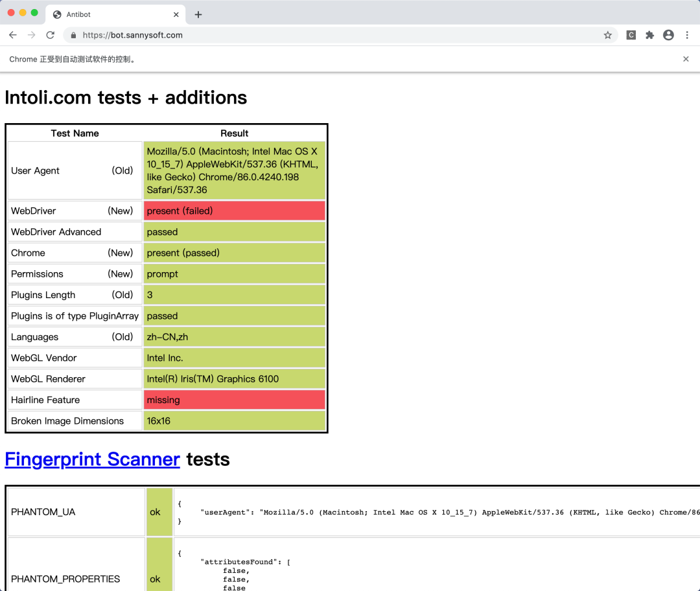Click the '16x16' result cell
Viewport: 700px width, 591px height.
[x=235, y=421]
